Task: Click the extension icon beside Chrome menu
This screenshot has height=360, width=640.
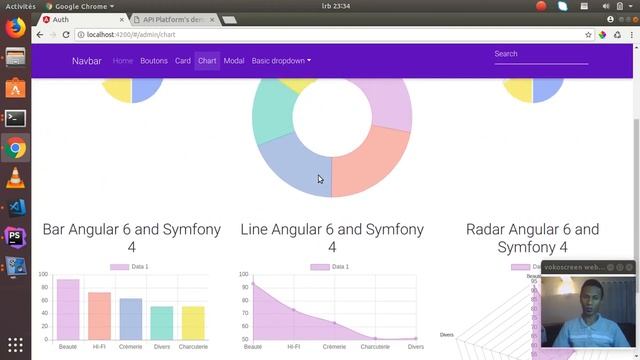Action: (618, 35)
